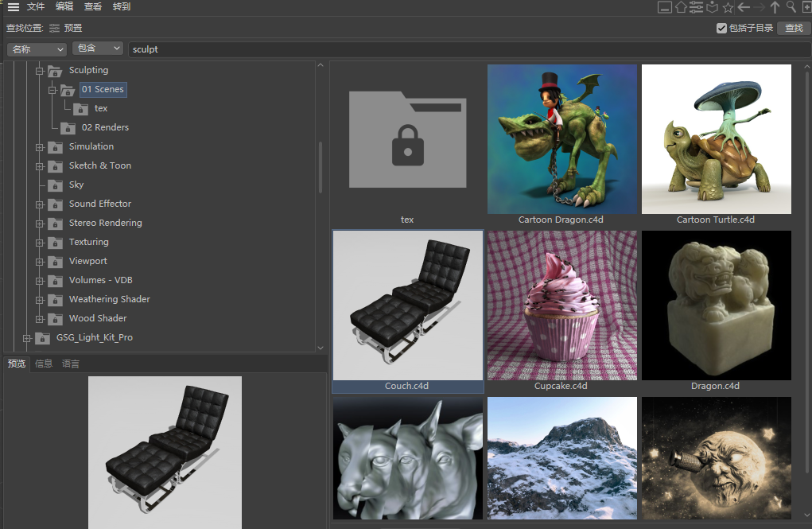Go to home via house icon

pyautogui.click(x=681, y=6)
